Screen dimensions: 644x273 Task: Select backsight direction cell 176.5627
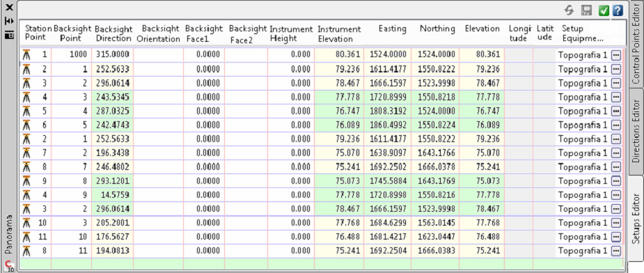point(113,237)
